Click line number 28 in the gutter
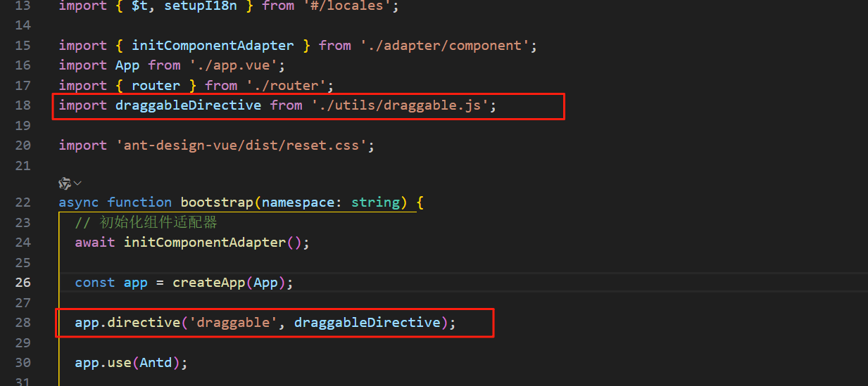Screen dimensions: 868x386 [x=23, y=323]
